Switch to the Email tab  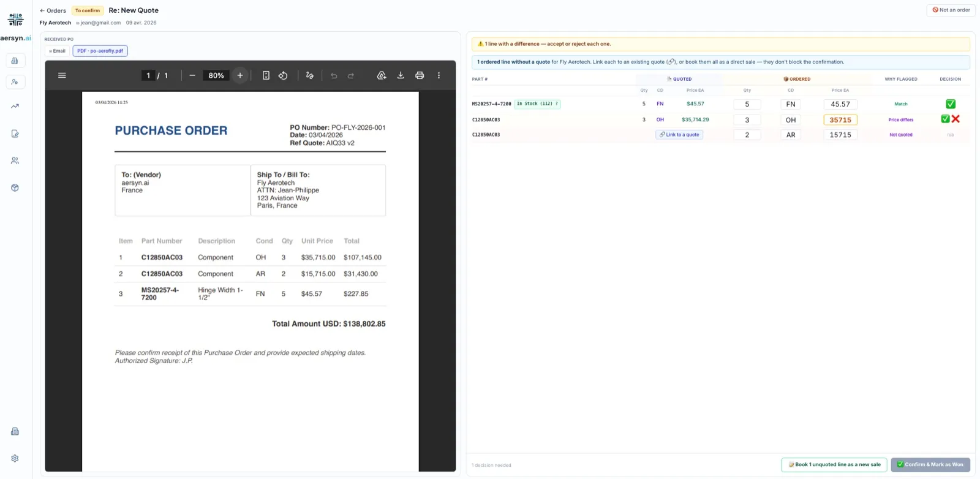(58, 51)
